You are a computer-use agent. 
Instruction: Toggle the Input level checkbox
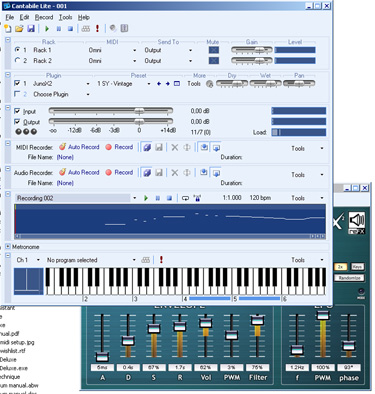(x=17, y=111)
